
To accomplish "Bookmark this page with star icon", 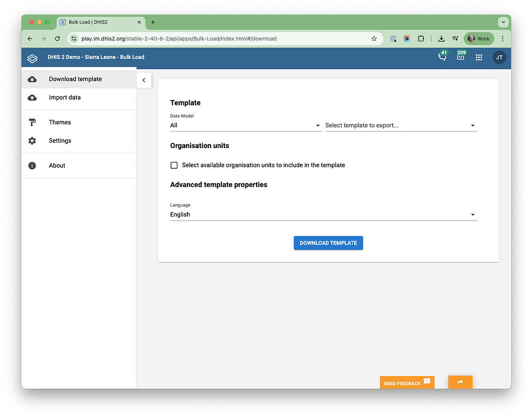I will pyautogui.click(x=374, y=38).
